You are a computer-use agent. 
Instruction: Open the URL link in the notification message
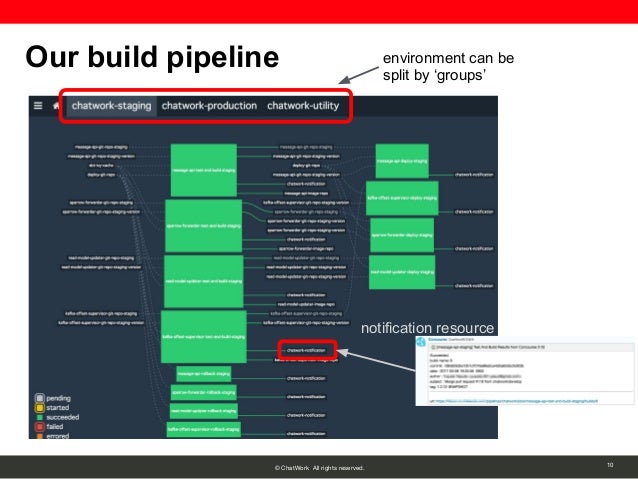click(x=517, y=401)
